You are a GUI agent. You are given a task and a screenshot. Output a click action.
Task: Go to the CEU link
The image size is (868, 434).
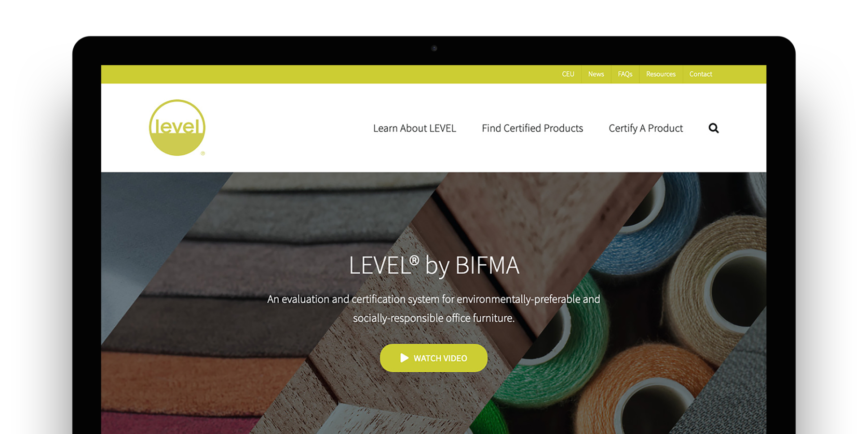tap(568, 74)
